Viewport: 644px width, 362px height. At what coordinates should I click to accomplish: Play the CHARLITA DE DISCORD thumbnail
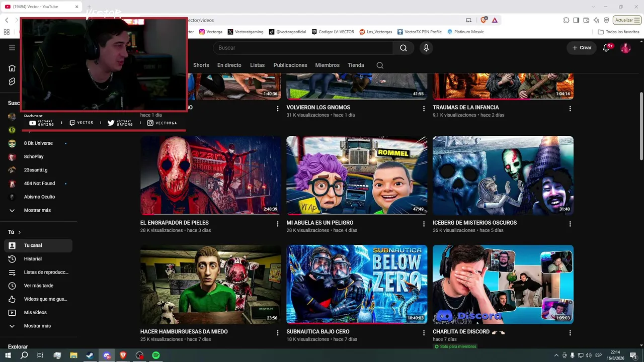click(503, 284)
